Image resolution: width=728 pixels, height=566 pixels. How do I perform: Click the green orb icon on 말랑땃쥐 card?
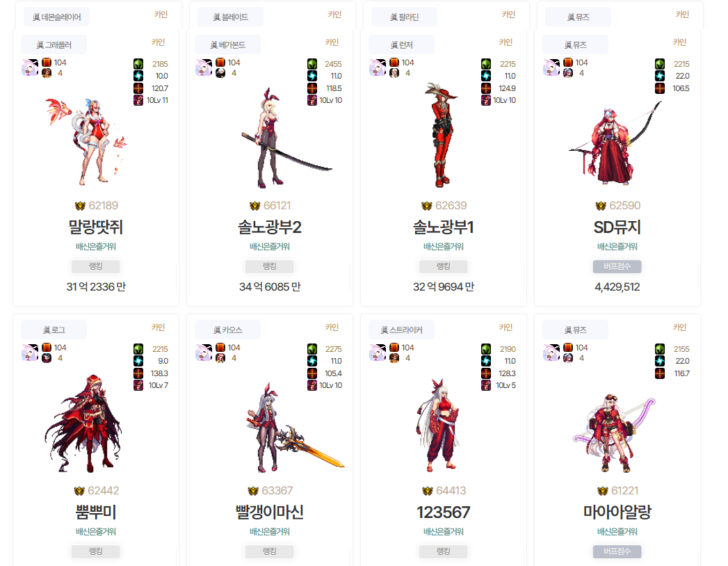[x=138, y=63]
